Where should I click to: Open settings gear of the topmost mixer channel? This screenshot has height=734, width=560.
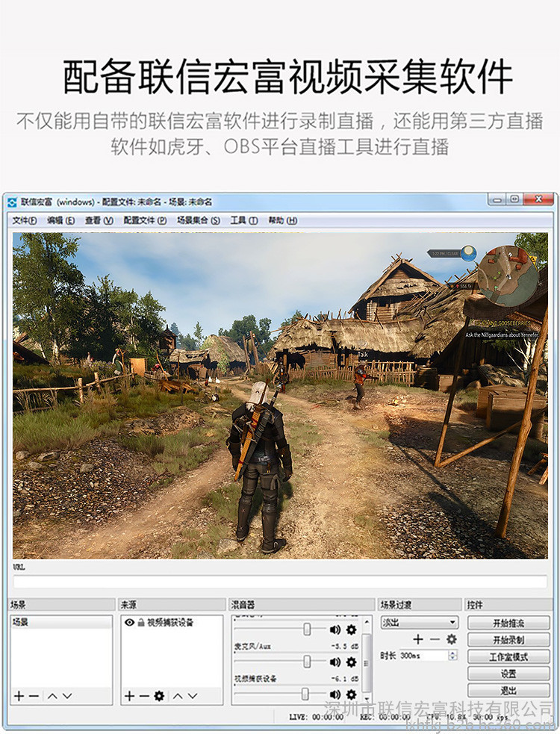(x=351, y=629)
